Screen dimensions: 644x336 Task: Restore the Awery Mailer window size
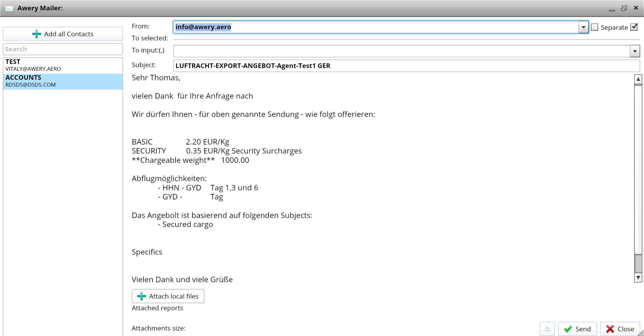tap(624, 8)
